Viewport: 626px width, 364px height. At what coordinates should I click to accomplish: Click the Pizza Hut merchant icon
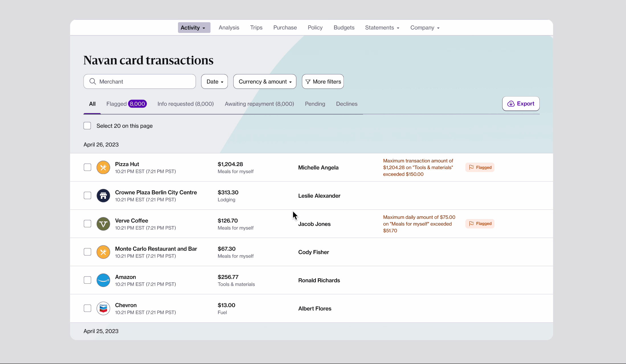pyautogui.click(x=103, y=167)
